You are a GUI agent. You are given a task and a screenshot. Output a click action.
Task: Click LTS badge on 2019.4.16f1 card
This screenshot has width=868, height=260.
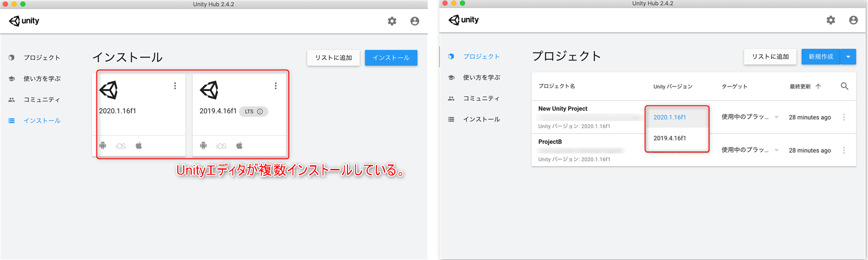253,111
